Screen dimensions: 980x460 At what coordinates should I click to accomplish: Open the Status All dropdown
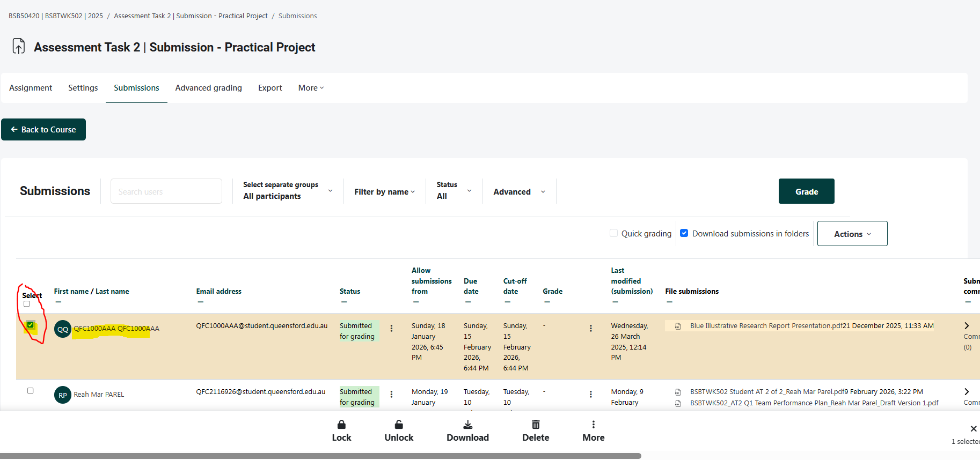tap(454, 191)
